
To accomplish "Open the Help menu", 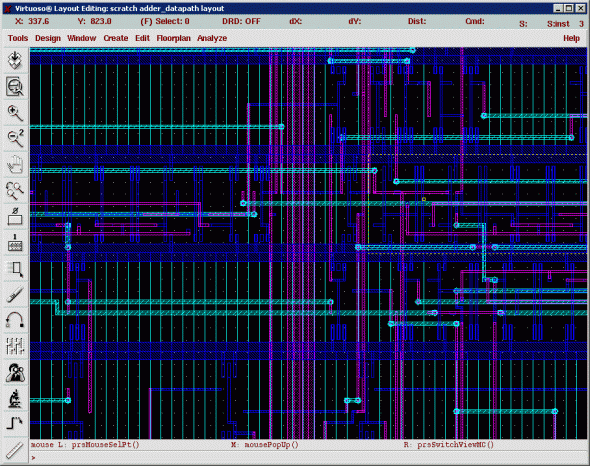I will (x=571, y=38).
